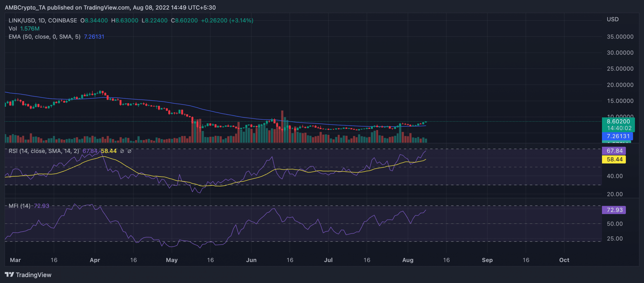Click the 25.00 level on MFI axis
Image resolution: width=644 pixels, height=283 pixels.
[x=615, y=238]
